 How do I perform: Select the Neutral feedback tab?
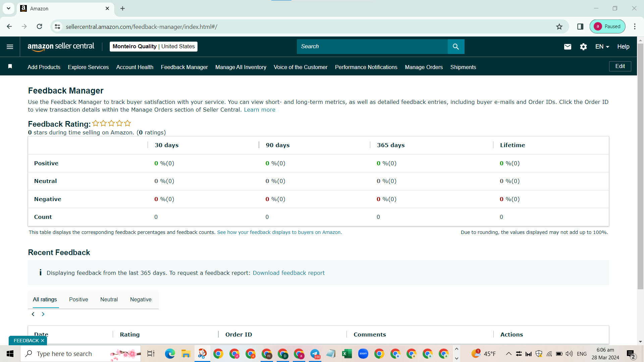[x=109, y=299]
